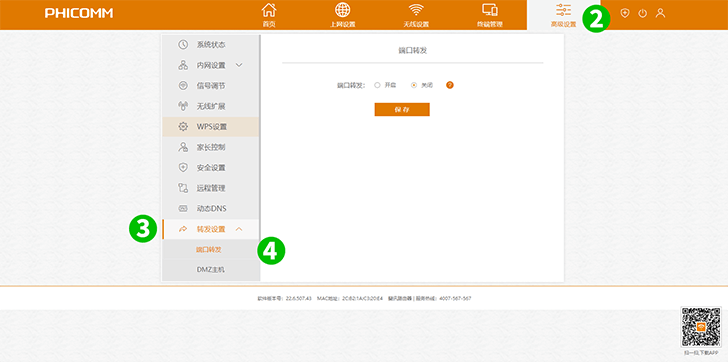Collapse the 转发设置 chevron
This screenshot has width=728, height=362.
pos(239,229)
